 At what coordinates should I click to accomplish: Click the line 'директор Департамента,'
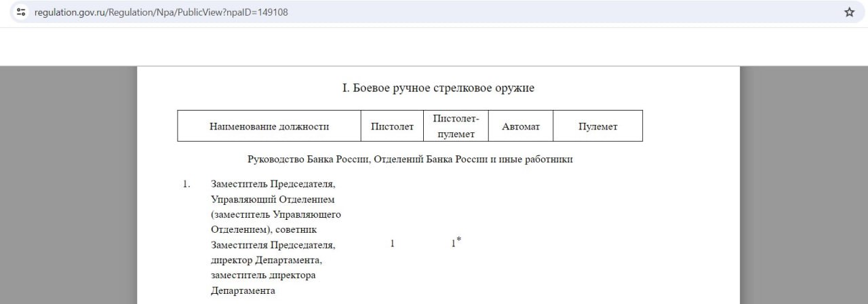[x=266, y=260]
